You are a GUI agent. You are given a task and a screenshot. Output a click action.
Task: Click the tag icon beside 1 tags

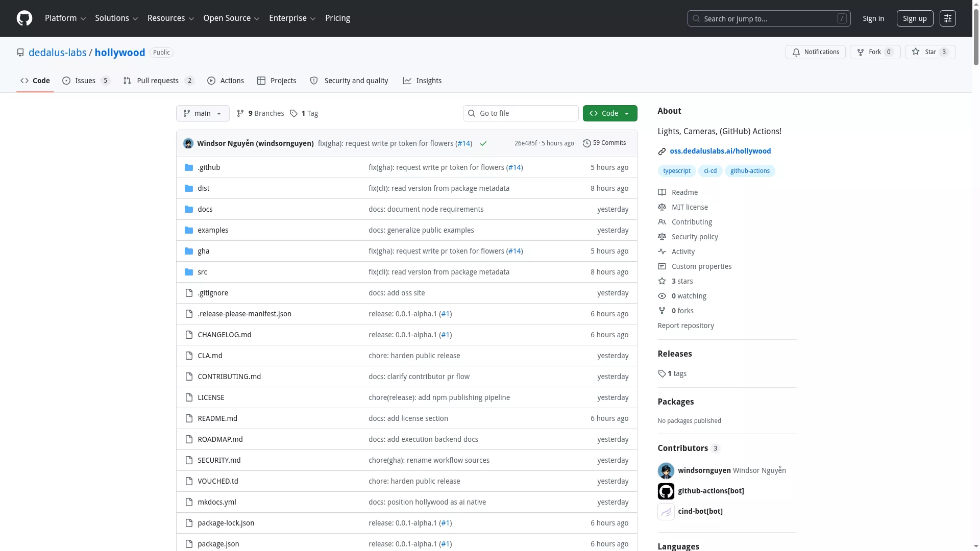(x=662, y=373)
